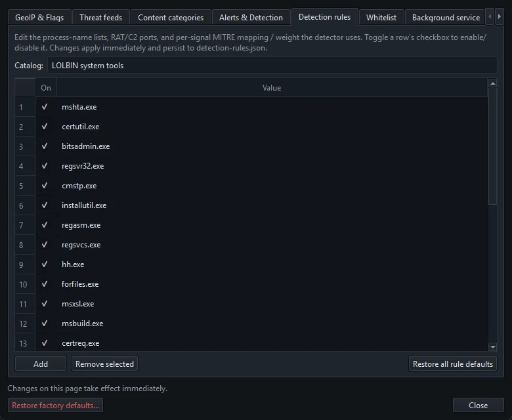Disable the cmstp.exe rule checkbox

click(45, 185)
